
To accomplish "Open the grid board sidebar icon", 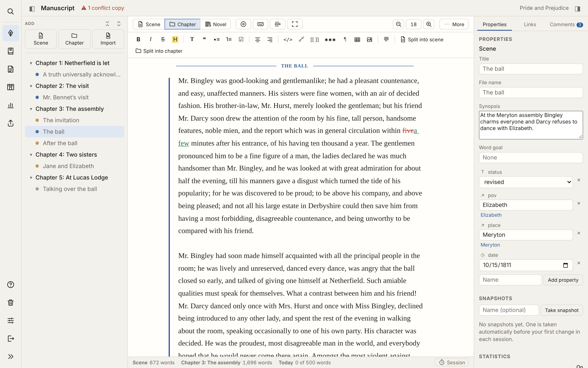I will coord(10,87).
